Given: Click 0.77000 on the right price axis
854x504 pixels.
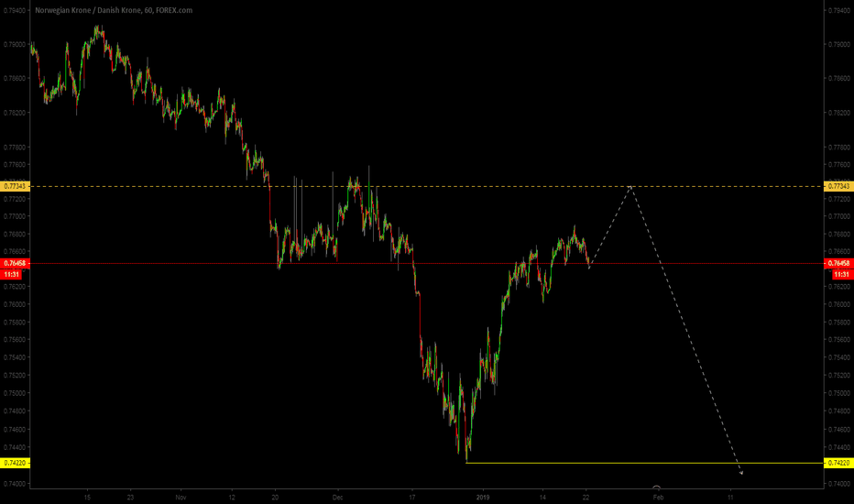Looking at the screenshot, I should (838, 216).
